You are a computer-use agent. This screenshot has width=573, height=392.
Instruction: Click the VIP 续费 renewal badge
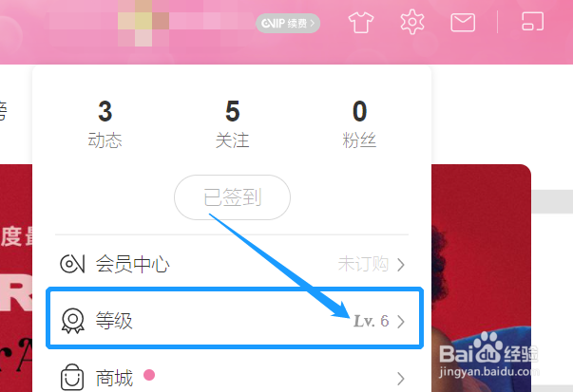(x=288, y=24)
